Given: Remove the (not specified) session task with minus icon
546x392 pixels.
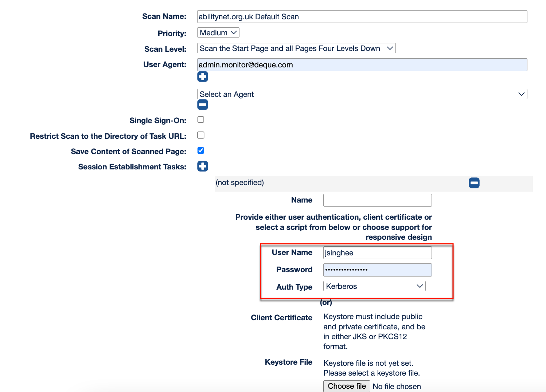Looking at the screenshot, I should pos(474,183).
